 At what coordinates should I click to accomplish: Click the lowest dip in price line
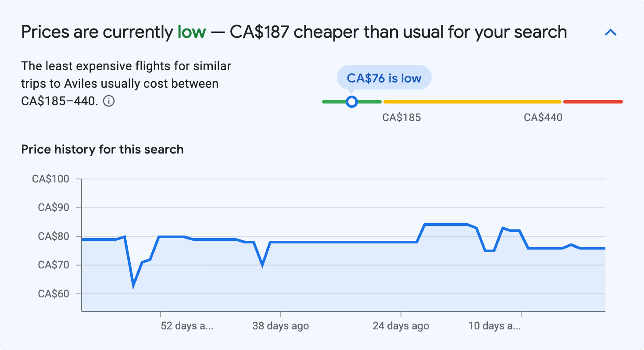click(133, 286)
